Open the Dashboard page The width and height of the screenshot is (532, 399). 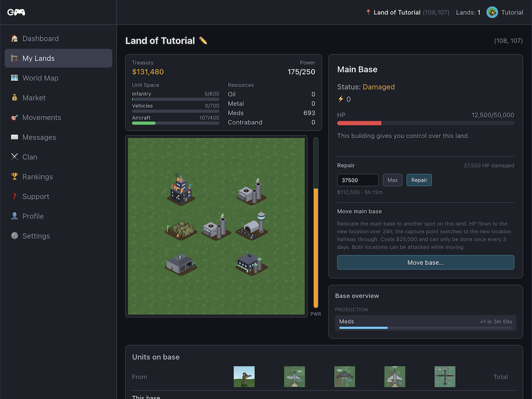click(58, 38)
